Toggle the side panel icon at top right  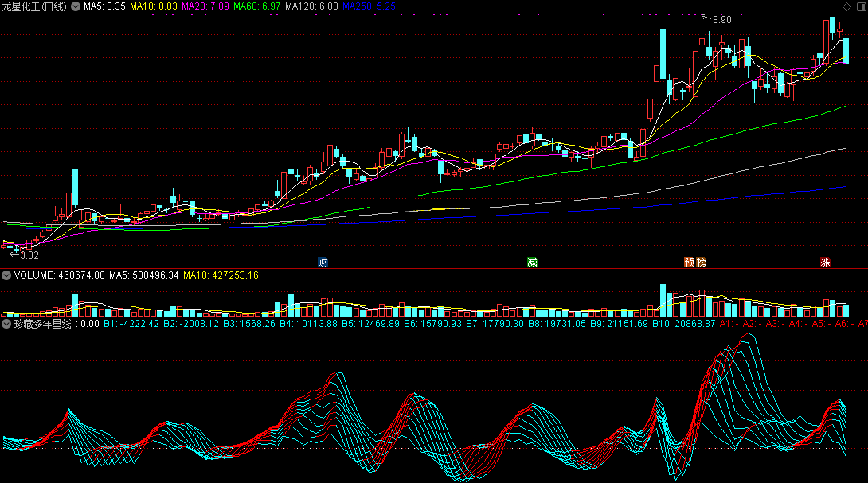[862, 6]
